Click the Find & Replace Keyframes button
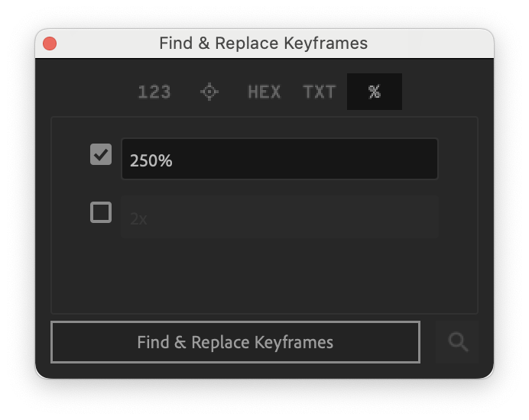This screenshot has width=529, height=420. click(x=235, y=342)
